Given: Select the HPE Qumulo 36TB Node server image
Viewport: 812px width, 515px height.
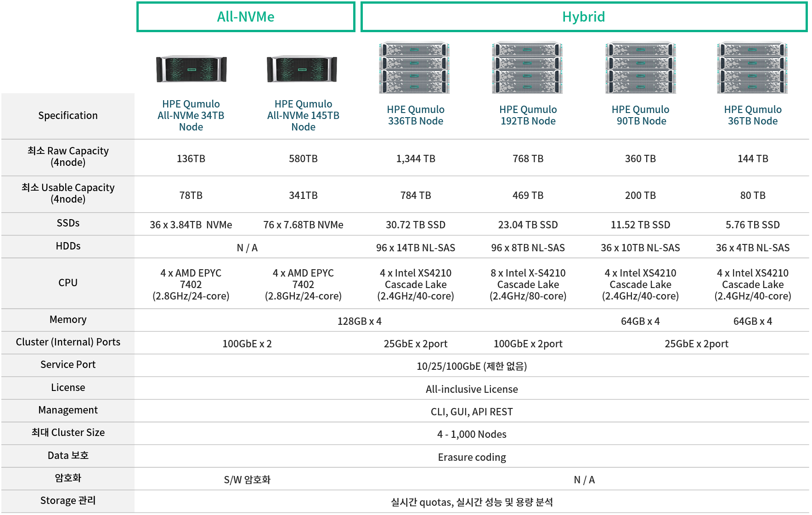Looking at the screenshot, I should 752,68.
